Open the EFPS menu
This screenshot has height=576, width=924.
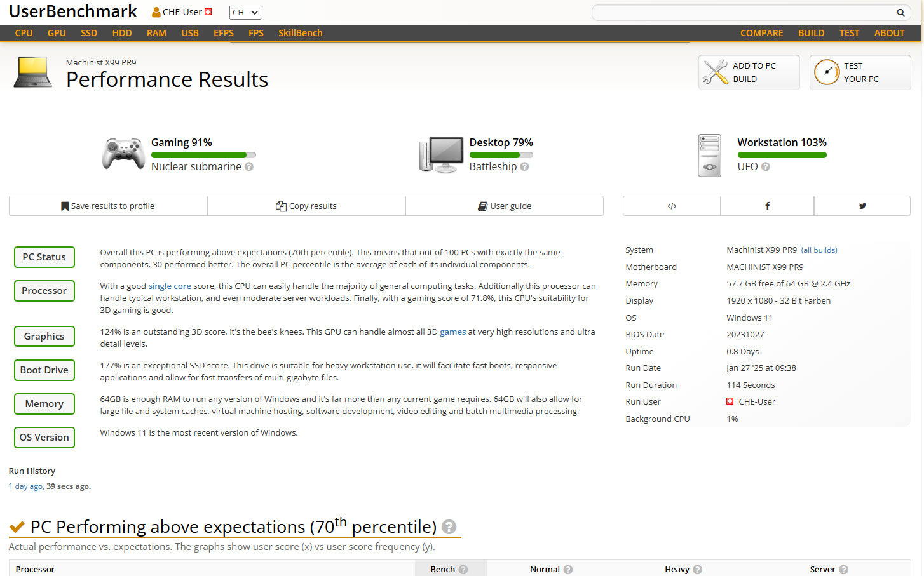coord(224,33)
